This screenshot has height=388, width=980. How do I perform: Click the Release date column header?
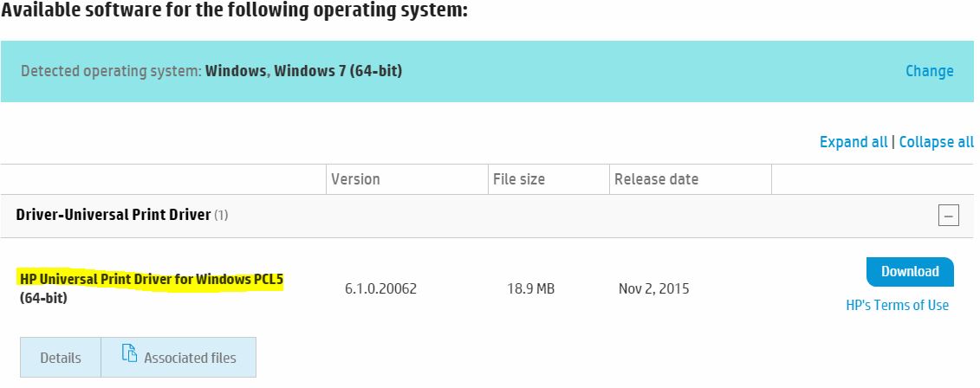click(656, 179)
